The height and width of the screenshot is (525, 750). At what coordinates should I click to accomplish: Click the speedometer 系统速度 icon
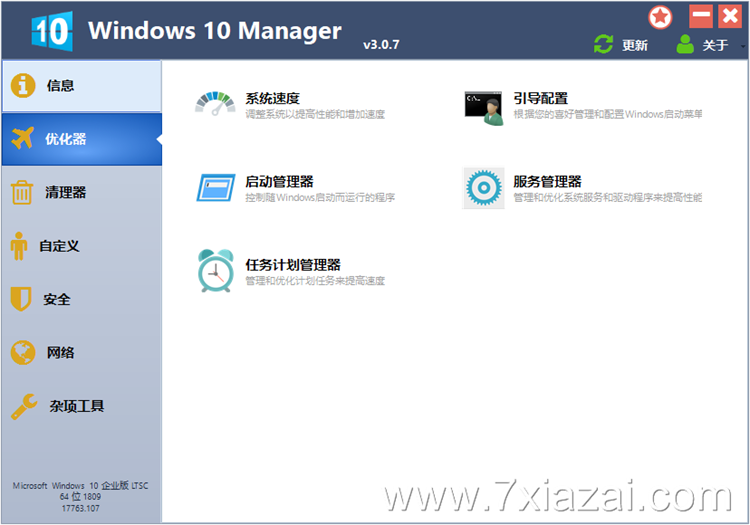click(x=215, y=104)
